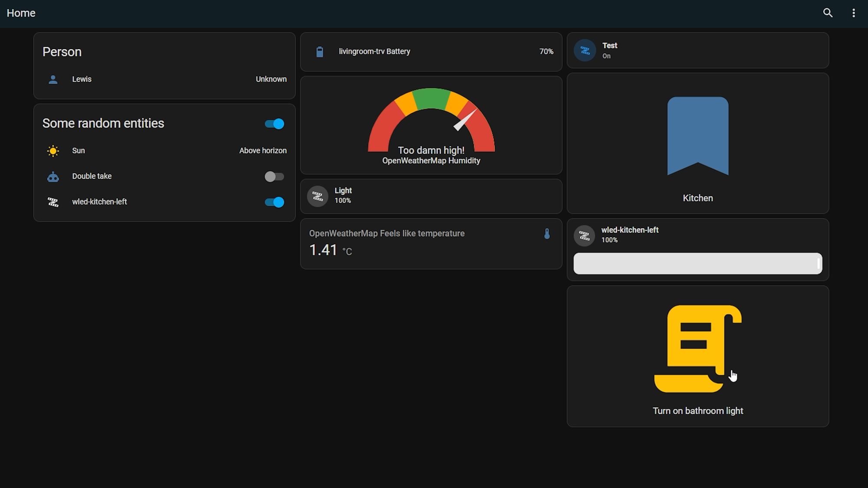Click the blue Kitchen bookmark icon
The image size is (868, 488).
[x=698, y=136]
